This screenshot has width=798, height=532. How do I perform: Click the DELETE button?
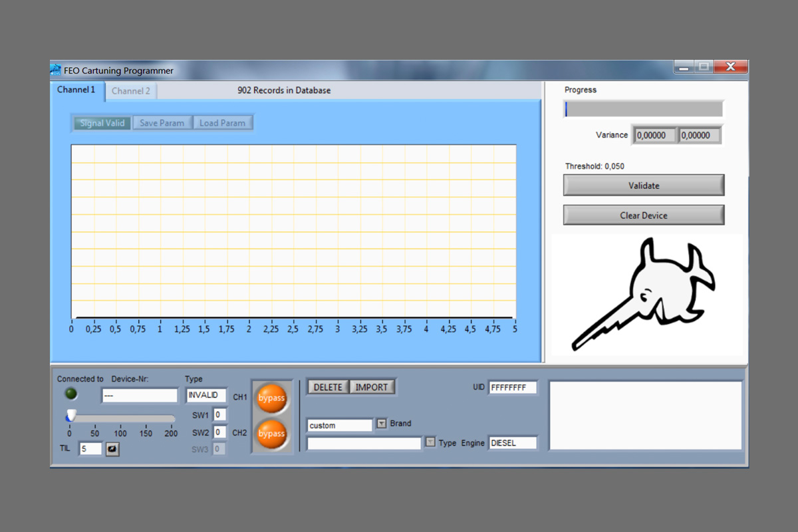pos(328,387)
